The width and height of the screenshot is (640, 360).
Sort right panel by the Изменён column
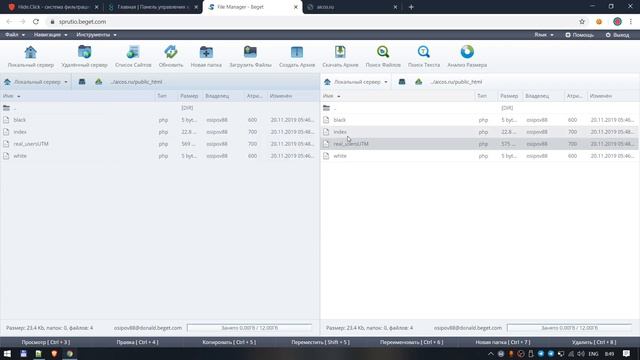click(x=601, y=96)
